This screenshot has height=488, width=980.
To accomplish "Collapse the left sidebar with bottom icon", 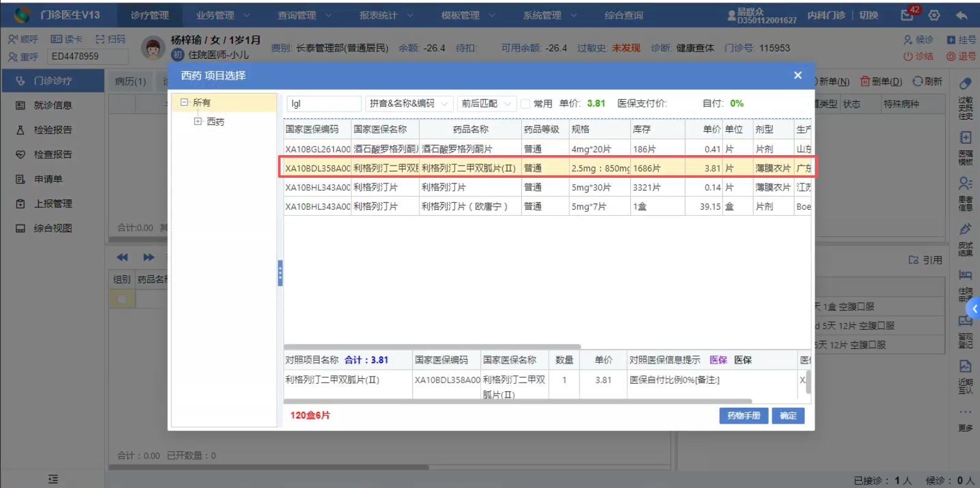I will coord(53,479).
